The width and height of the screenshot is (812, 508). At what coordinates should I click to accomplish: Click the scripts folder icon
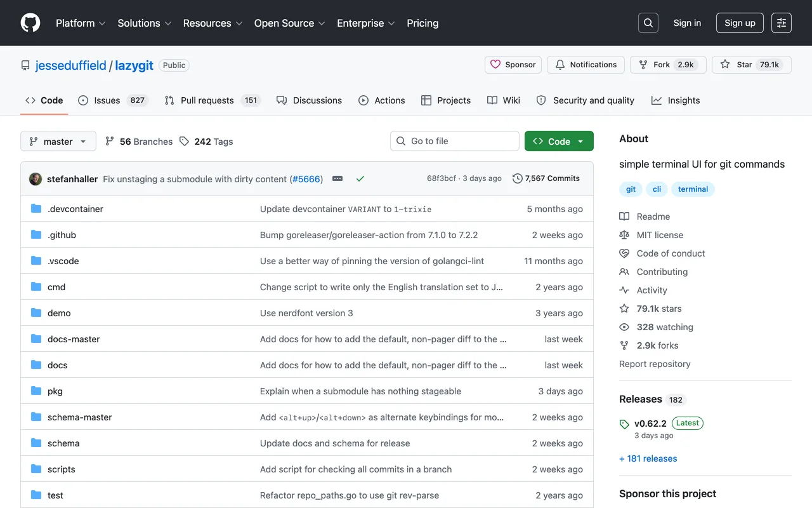(x=36, y=469)
